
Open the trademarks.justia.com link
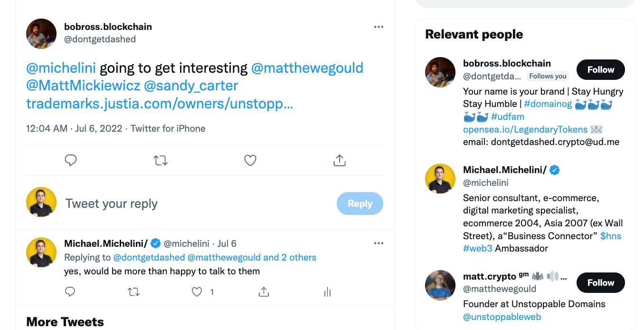[160, 104]
